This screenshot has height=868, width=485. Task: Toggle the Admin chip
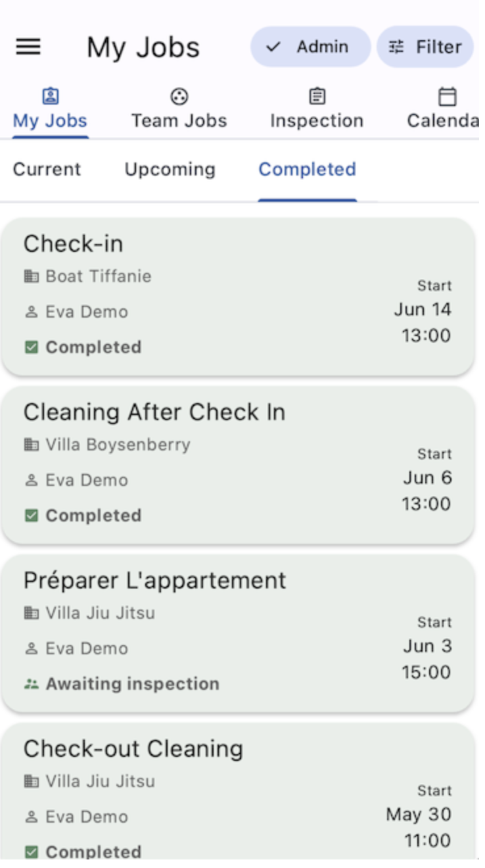coord(310,47)
